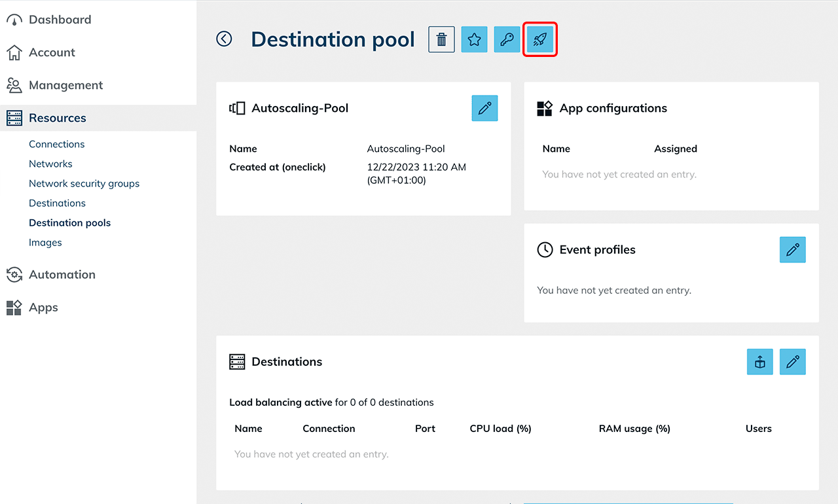Open the Images page

click(x=45, y=242)
